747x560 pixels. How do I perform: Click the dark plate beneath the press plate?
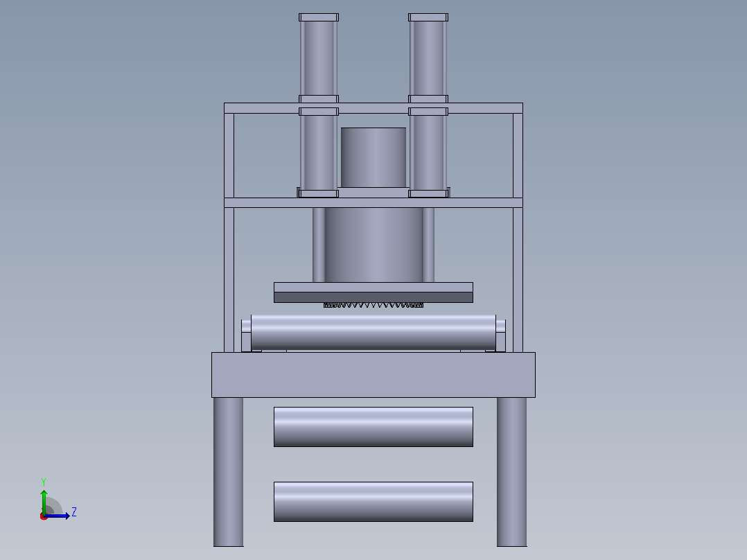coord(373,297)
